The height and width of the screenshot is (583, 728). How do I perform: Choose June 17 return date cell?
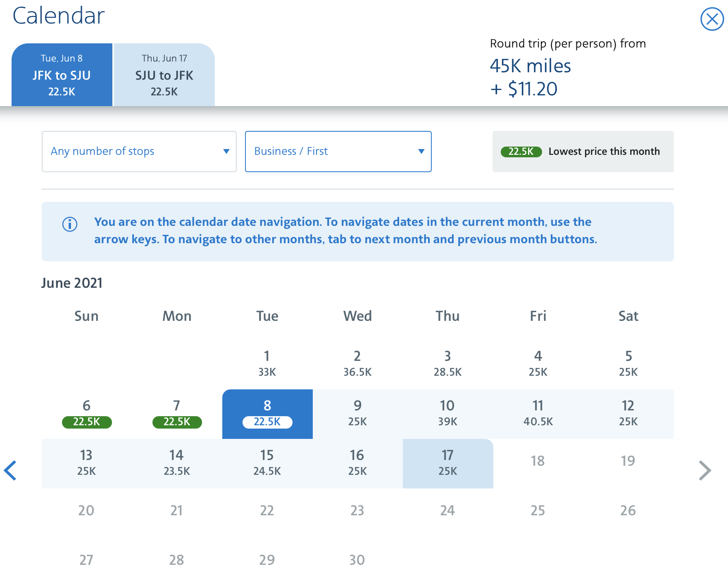447,462
